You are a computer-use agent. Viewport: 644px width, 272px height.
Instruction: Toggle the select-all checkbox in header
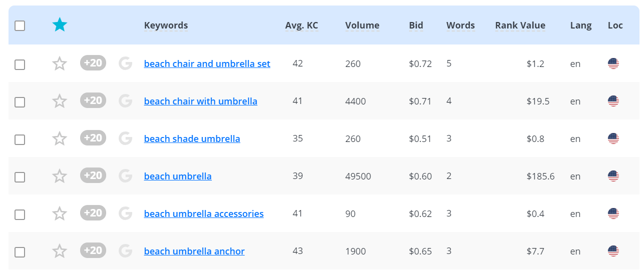[20, 25]
